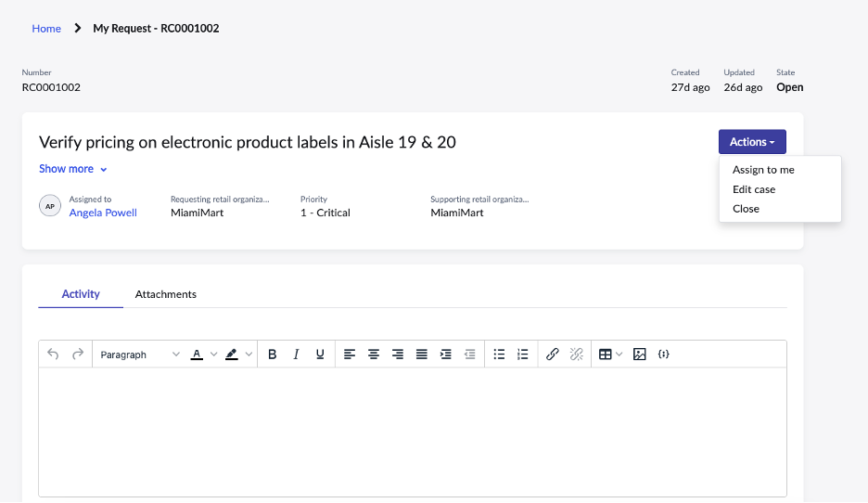Screen dimensions: 868x503
Task: Insert an image using the image icon
Action: (x=639, y=354)
